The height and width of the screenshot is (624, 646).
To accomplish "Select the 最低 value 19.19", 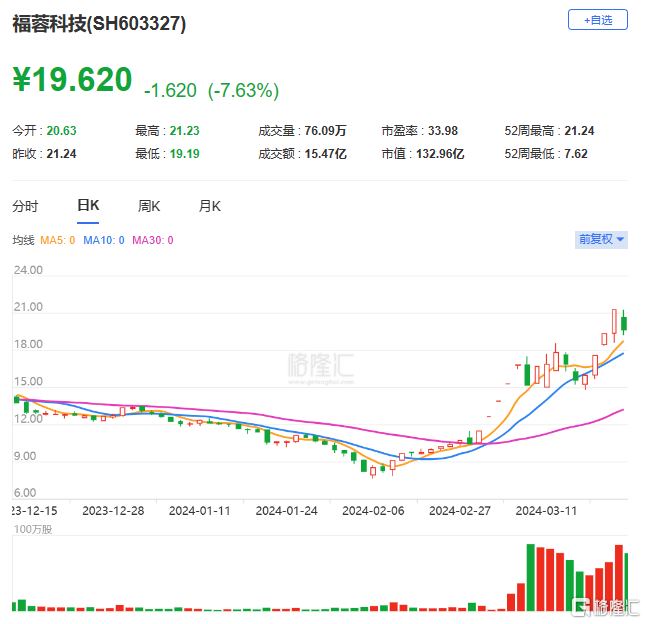I will [x=185, y=154].
